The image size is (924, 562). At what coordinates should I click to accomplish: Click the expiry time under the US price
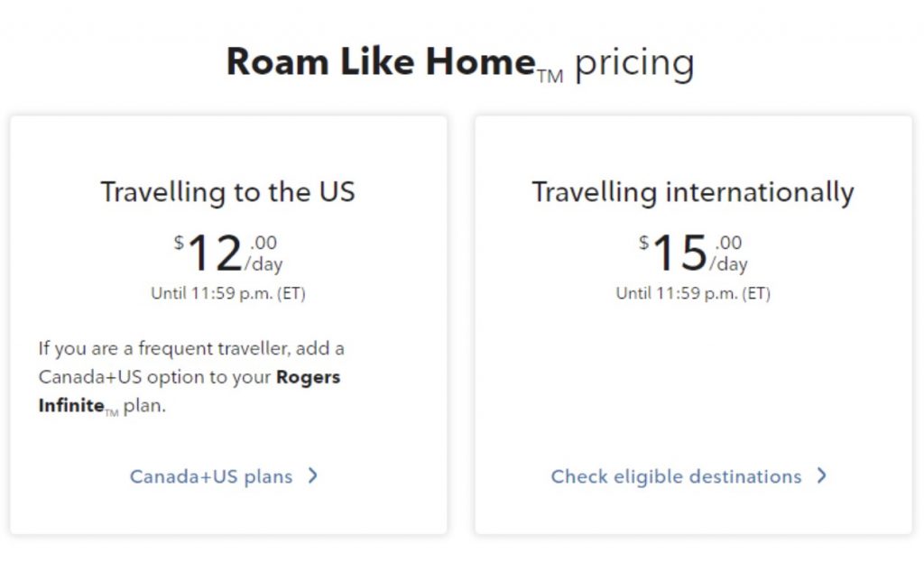tap(227, 293)
